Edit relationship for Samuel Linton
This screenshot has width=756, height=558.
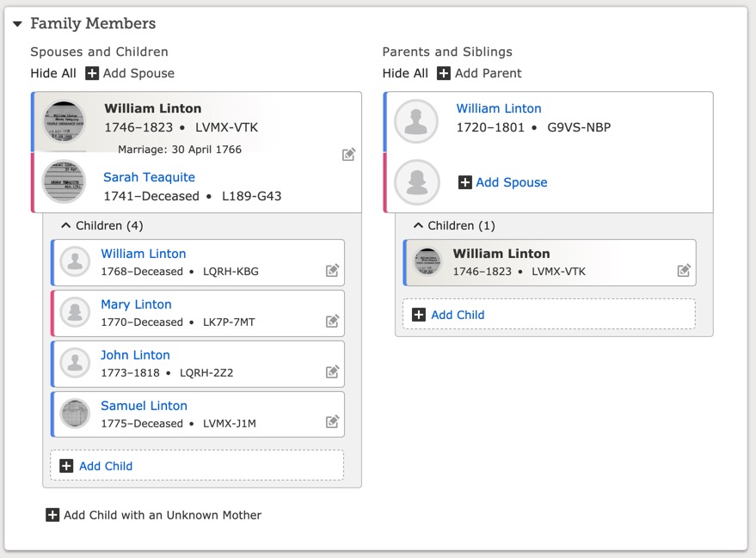click(332, 421)
